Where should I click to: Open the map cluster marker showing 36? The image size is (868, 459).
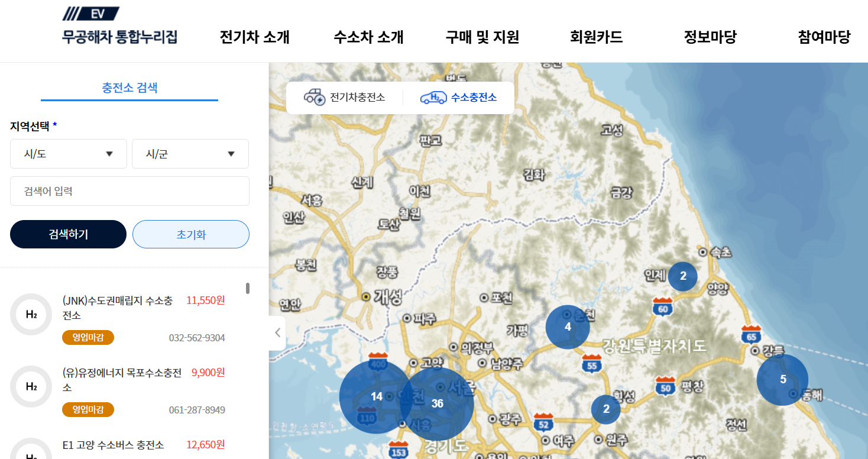point(437,404)
